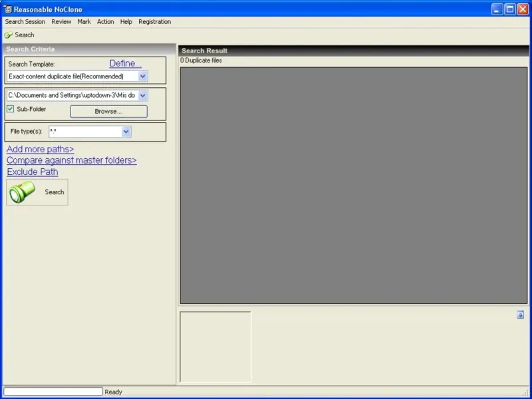Click the folder path input field

[x=72, y=96]
